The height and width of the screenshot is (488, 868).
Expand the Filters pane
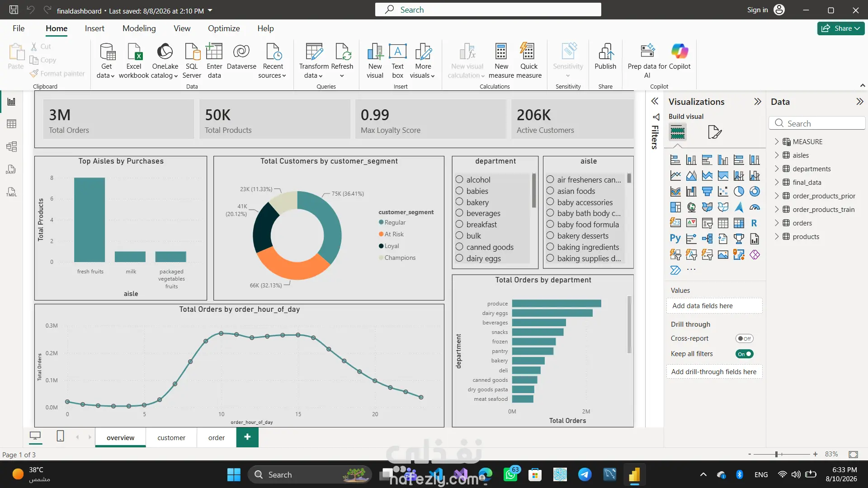pyautogui.click(x=655, y=101)
